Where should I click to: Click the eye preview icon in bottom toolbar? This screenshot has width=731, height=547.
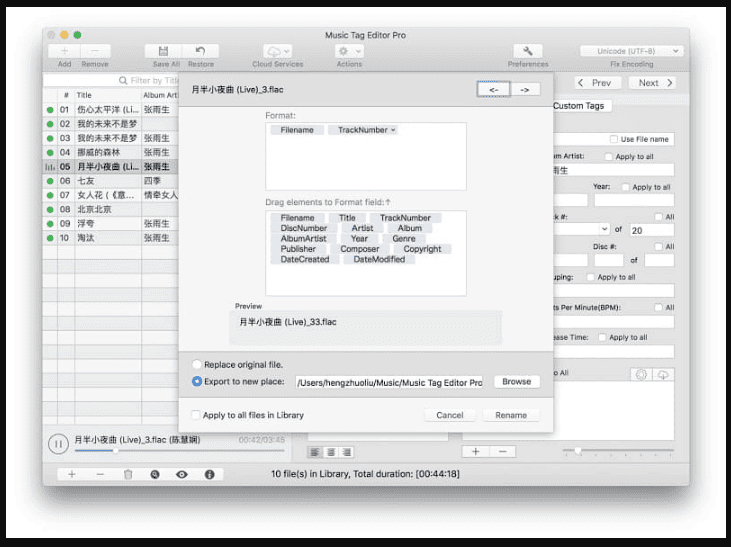pos(182,474)
